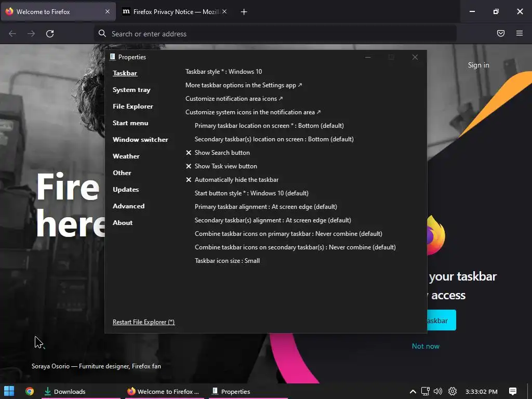Select the Taskbar section in sidebar
This screenshot has height=399, width=532.
point(125,73)
